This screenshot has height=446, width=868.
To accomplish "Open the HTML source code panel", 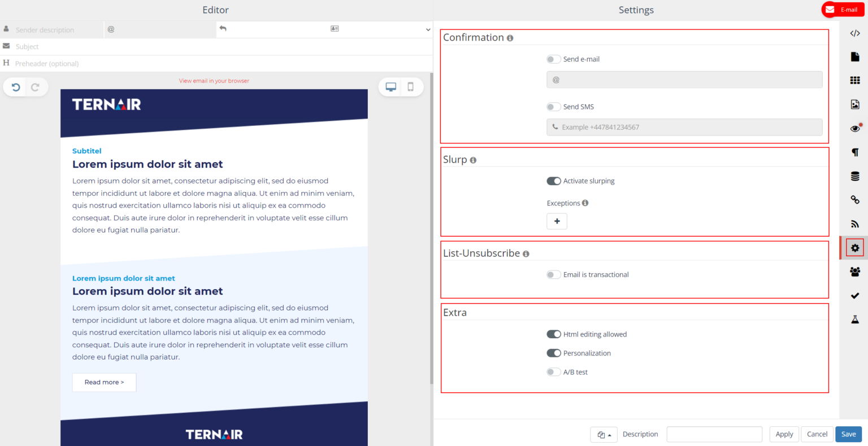I will click(855, 33).
